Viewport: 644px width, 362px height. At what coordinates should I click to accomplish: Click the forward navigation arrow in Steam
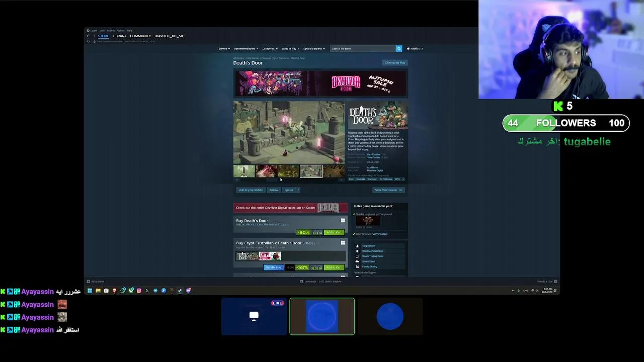point(94,36)
